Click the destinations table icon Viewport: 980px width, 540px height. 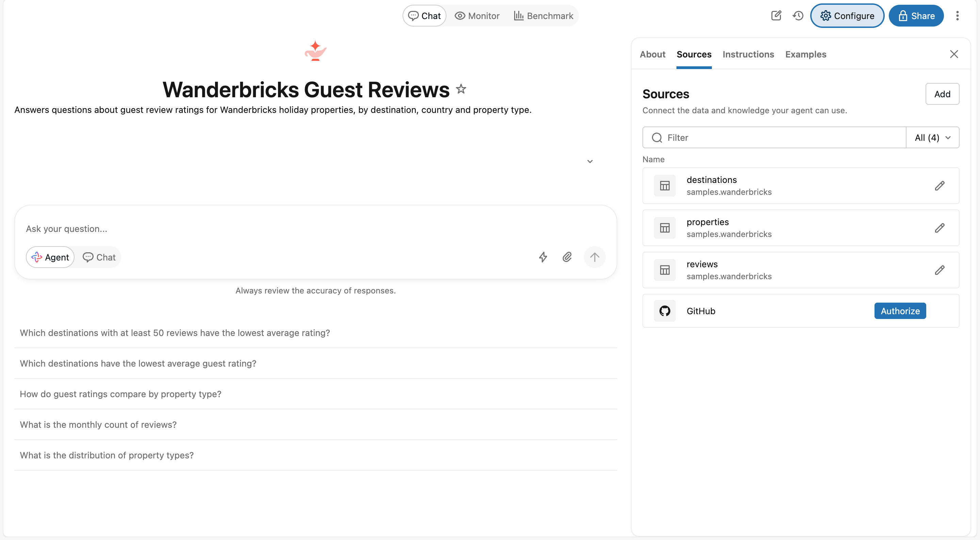click(665, 186)
